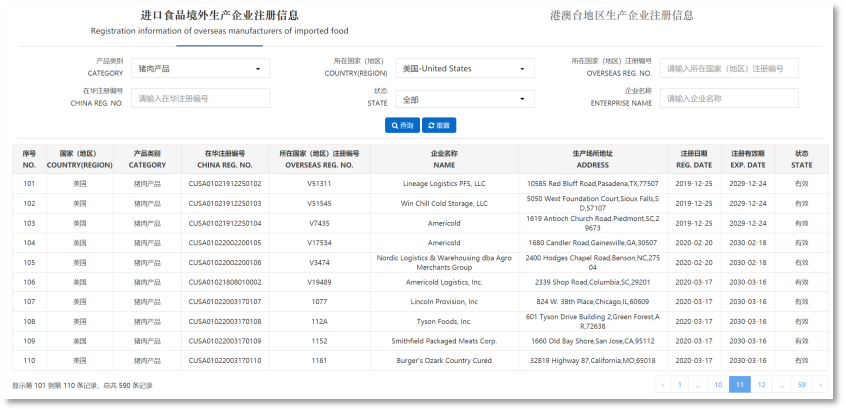Select Lincoln Provision, Inc cell
The image size is (844, 410).
click(x=444, y=302)
